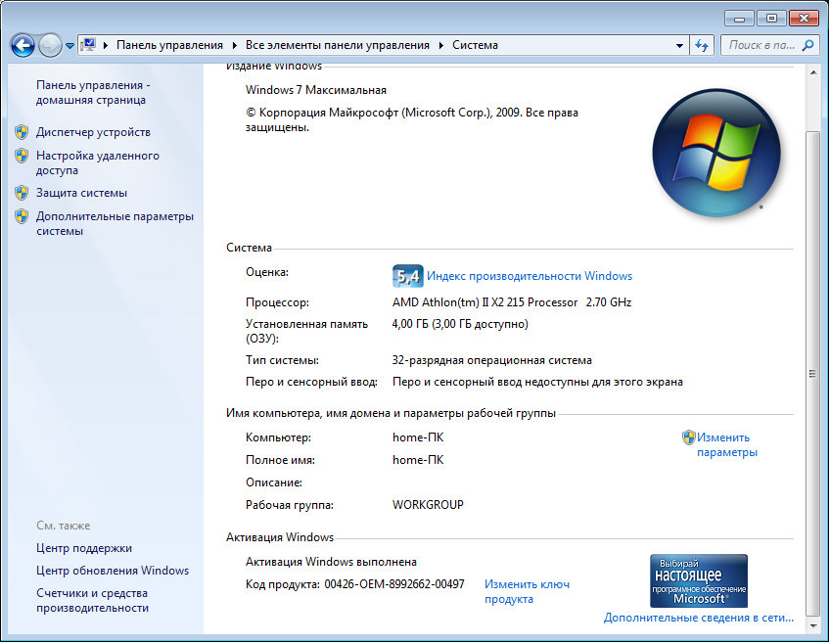Expand chevron before Система breadcrumb

tap(440, 45)
